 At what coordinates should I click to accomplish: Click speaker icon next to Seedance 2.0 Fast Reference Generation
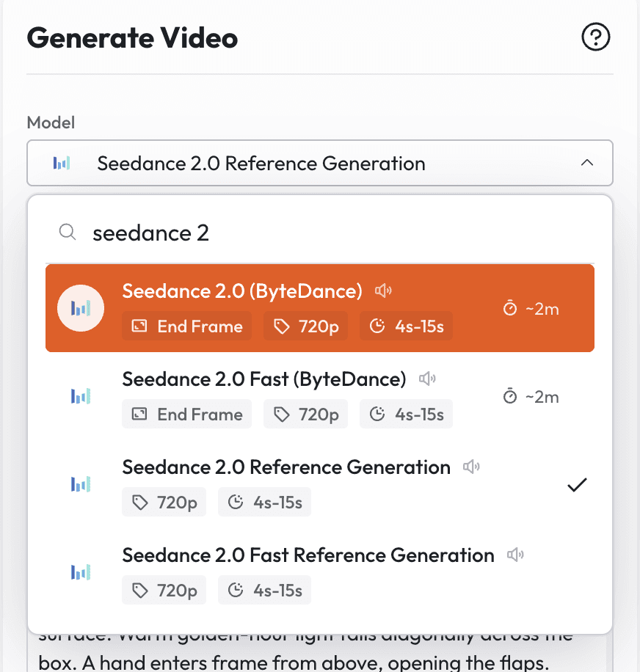[515, 555]
